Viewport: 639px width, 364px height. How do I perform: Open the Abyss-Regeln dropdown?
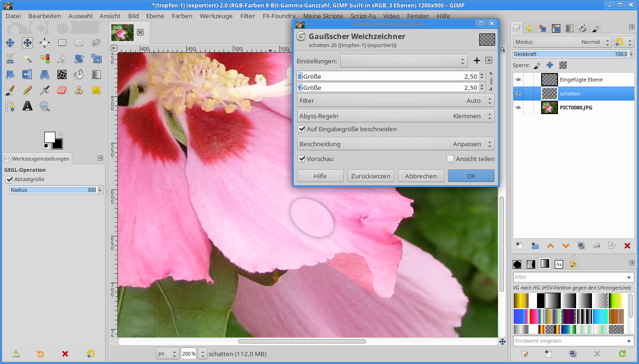click(x=395, y=116)
